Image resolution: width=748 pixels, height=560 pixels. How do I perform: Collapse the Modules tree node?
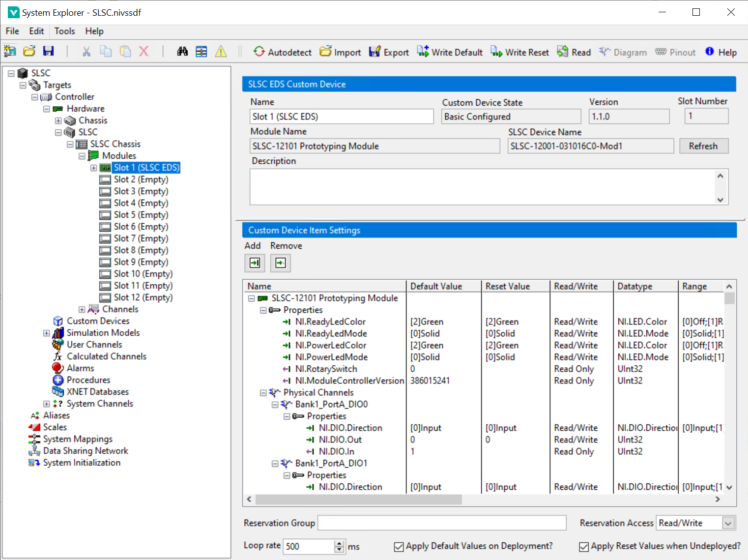(82, 156)
